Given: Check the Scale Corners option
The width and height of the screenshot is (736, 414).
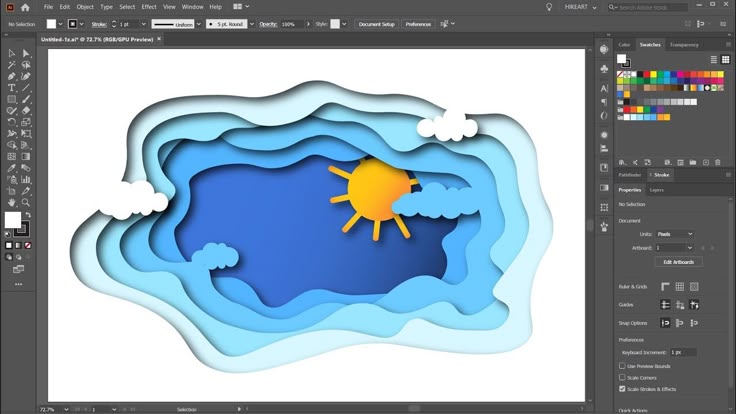Looking at the screenshot, I should pos(622,377).
